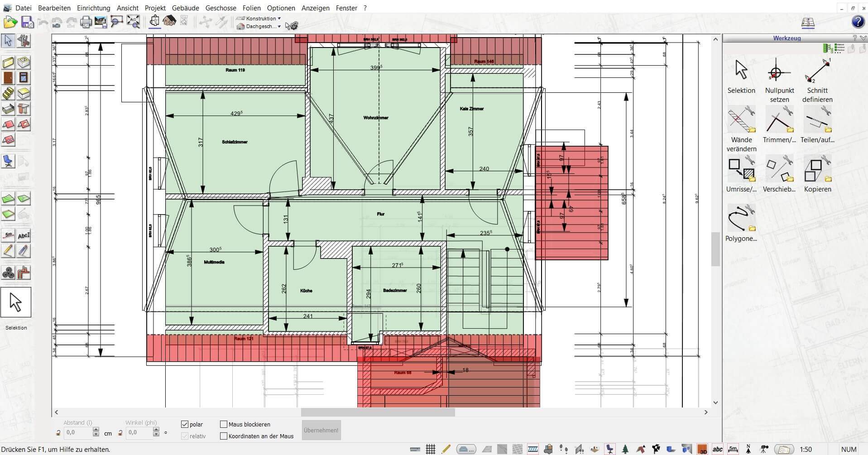This screenshot has width=868, height=455.
Task: Click the 1:50 scale in status bar
Action: pyautogui.click(x=806, y=450)
